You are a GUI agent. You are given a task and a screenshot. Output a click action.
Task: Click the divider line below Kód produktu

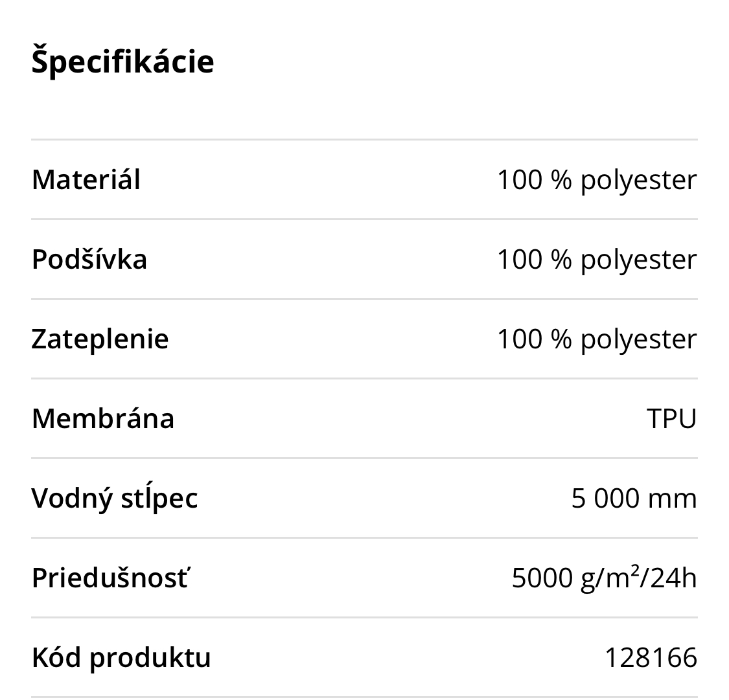(364, 697)
